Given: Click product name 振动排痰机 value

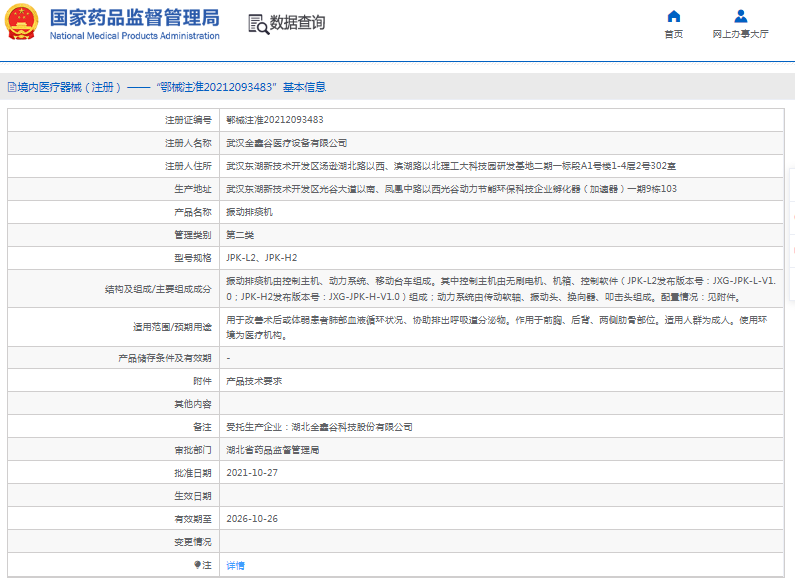Looking at the screenshot, I should tap(249, 212).
